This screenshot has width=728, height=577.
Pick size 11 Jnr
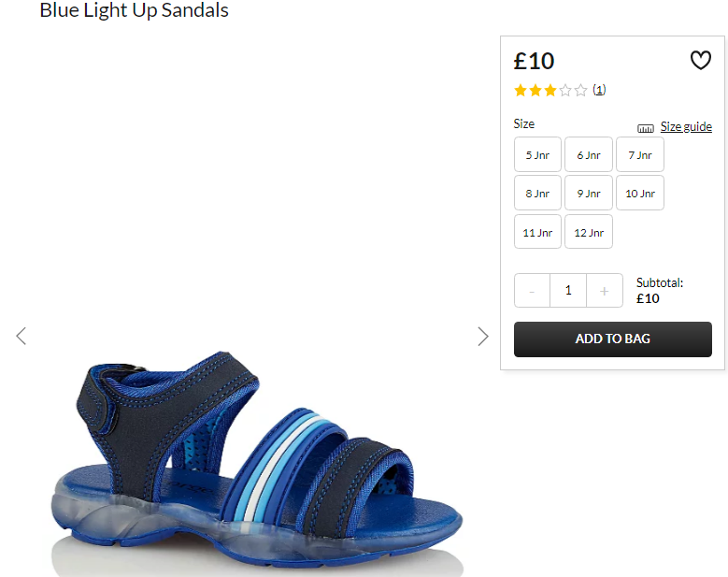click(537, 232)
